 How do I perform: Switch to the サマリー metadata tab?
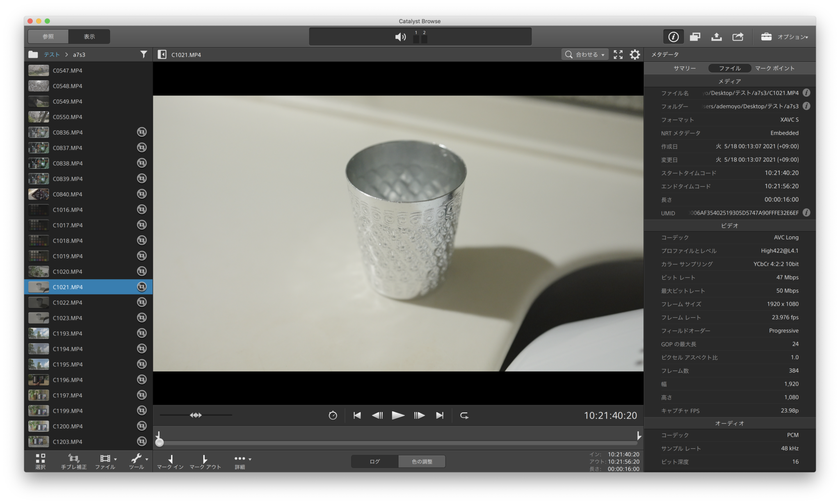(685, 68)
